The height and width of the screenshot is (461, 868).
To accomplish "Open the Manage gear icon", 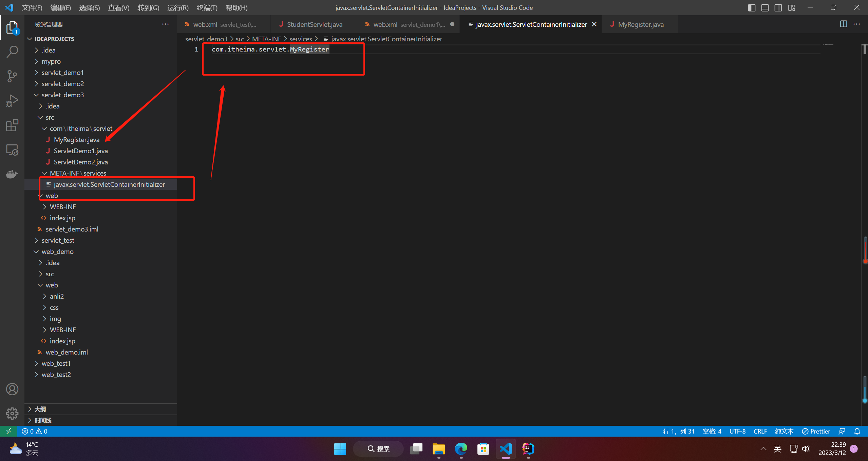I will [12, 413].
